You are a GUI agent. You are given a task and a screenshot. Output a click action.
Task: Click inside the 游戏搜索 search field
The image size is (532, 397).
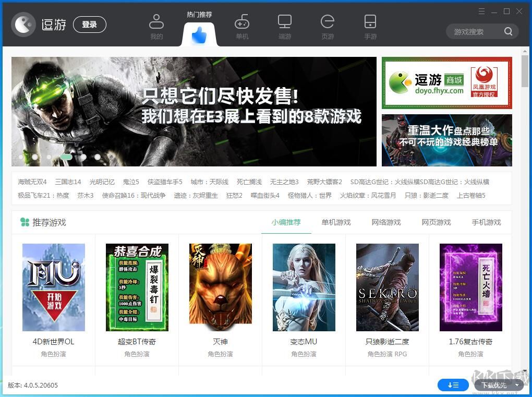(x=475, y=31)
